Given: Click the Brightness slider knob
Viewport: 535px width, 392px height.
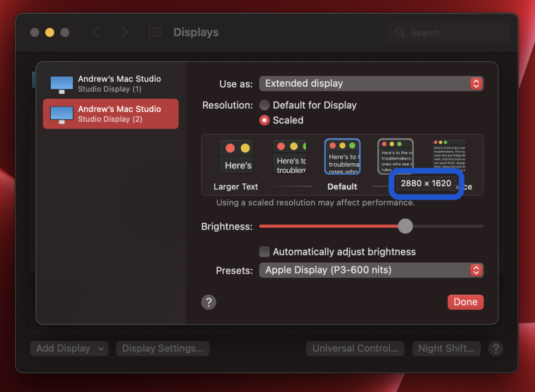Looking at the screenshot, I should [x=405, y=226].
